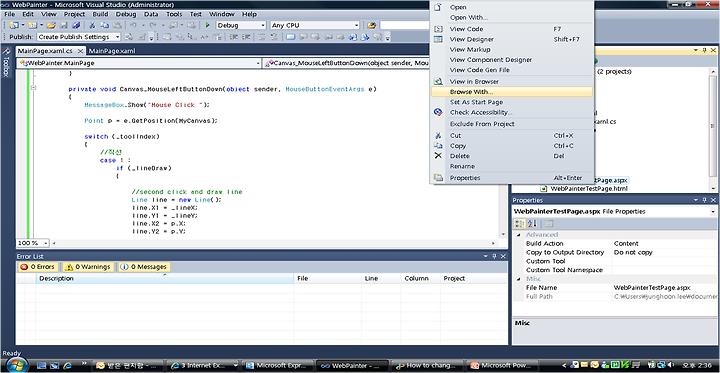This screenshot has width=720, height=373.
Task: Click the New Project toolbar icon
Action: click(14, 25)
